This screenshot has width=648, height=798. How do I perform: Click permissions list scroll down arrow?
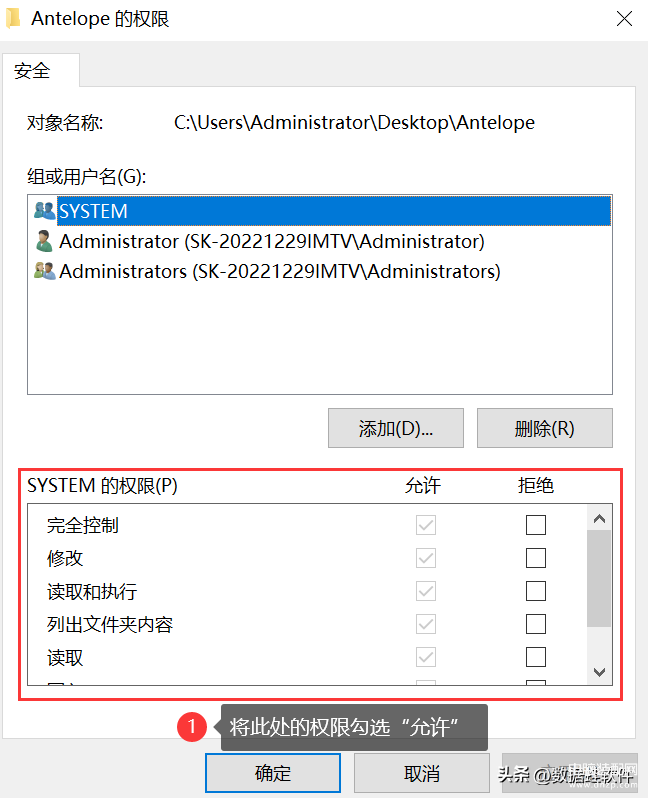pos(599,672)
